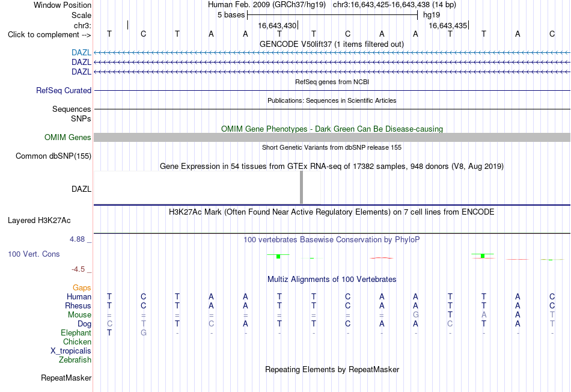Click 'Repeating Elements by RepeatMasker' title

point(332,369)
